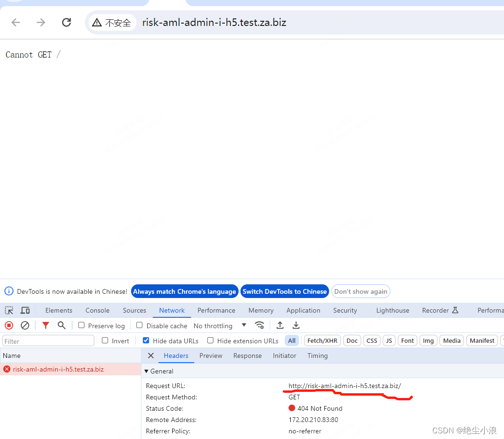
Task: Switch to the Headers tab
Action: point(176,356)
